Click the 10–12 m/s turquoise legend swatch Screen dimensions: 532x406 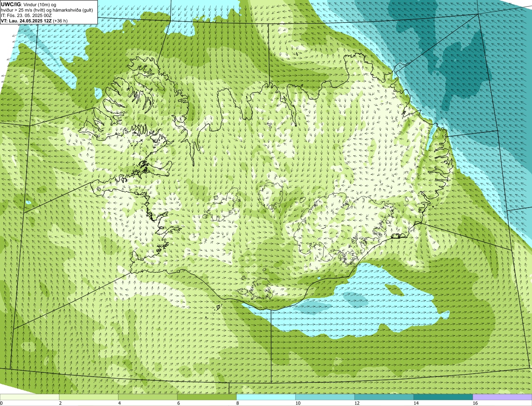pos(325,397)
